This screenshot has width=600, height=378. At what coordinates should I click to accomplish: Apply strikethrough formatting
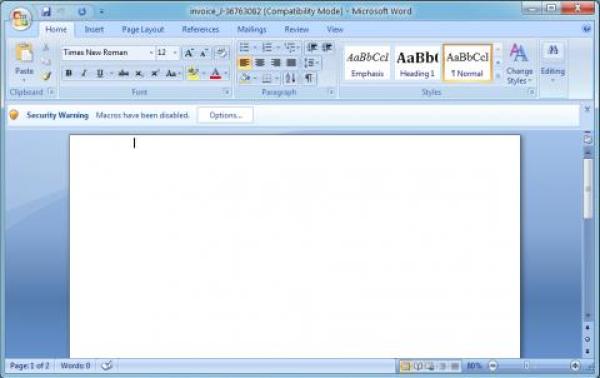[123, 73]
